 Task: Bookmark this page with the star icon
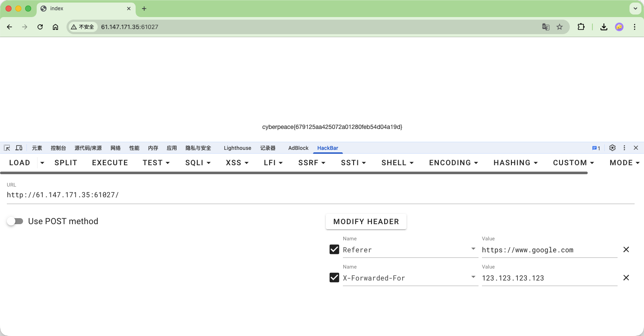[560, 27]
